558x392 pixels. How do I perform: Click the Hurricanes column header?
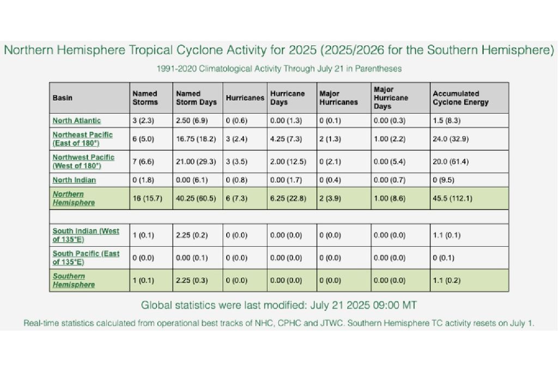[245, 98]
